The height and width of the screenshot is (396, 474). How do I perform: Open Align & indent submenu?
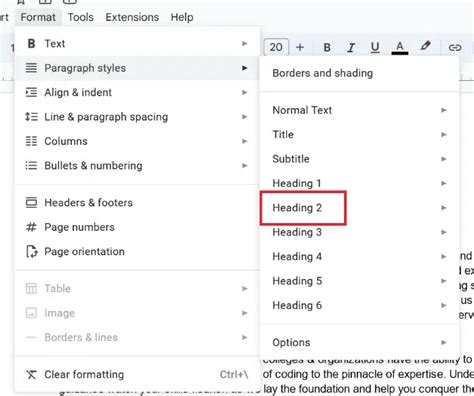(x=137, y=92)
